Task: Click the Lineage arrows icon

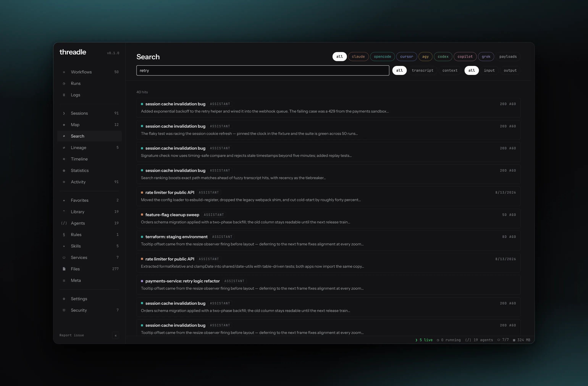Action: click(x=64, y=148)
